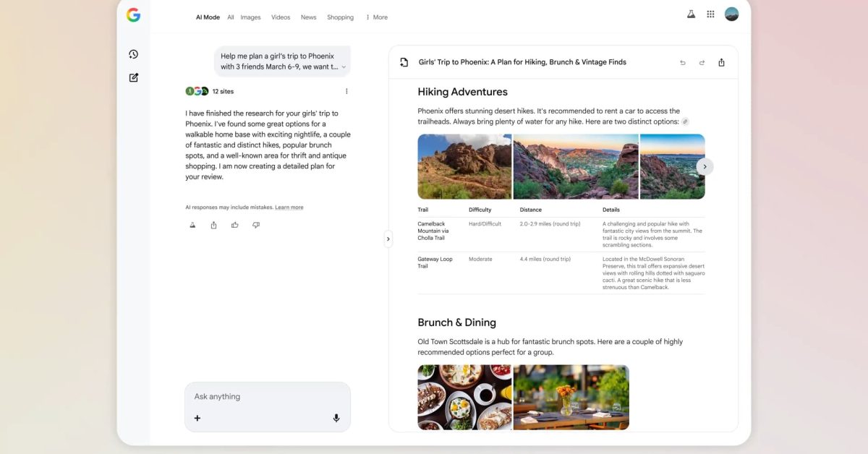
Task: Click the plus icon to add an attachment
Action: tap(197, 418)
